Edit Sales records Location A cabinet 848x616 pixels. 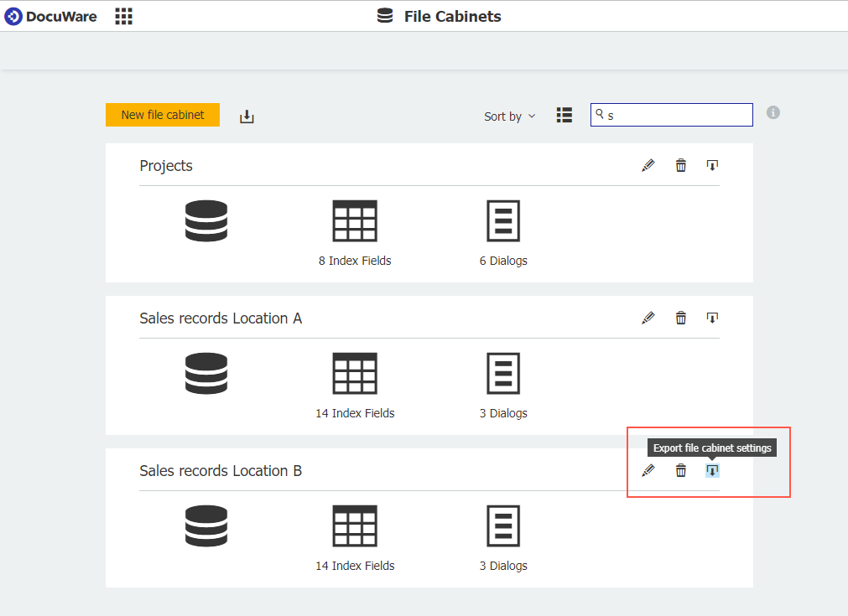(648, 318)
